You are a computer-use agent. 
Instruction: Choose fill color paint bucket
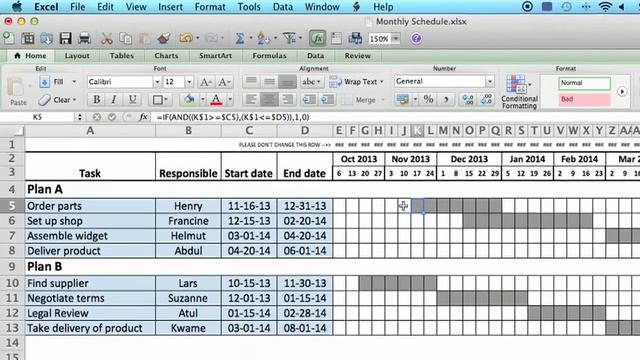189,99
